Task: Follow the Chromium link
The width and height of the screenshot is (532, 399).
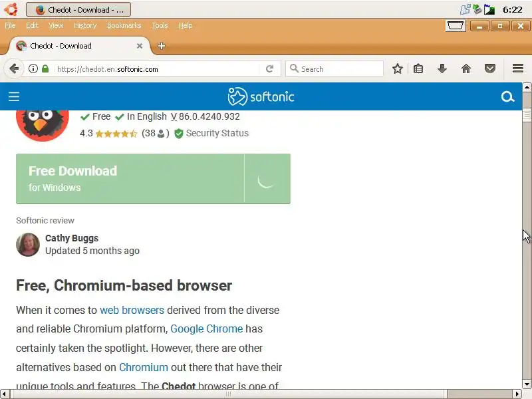Action: 144,367
